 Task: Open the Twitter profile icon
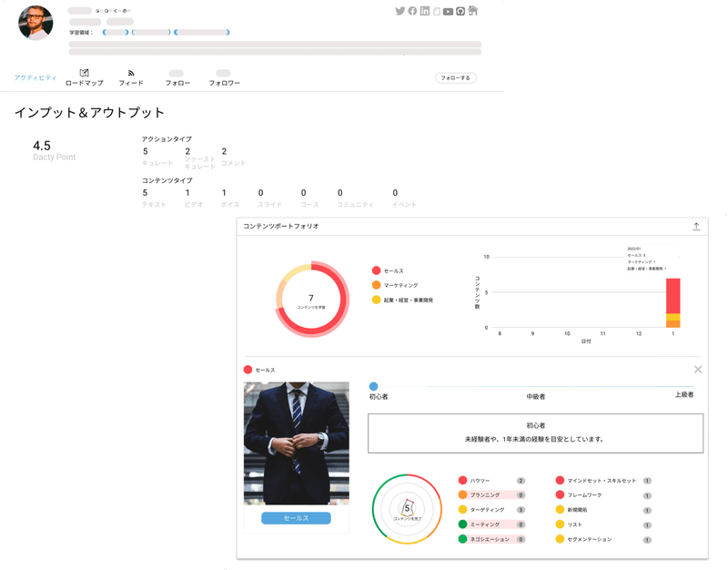pyautogui.click(x=400, y=12)
